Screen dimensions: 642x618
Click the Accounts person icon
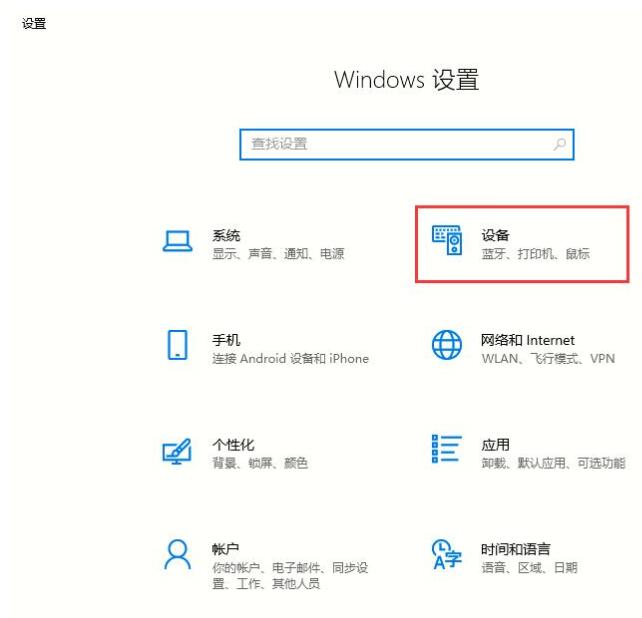pos(177,555)
